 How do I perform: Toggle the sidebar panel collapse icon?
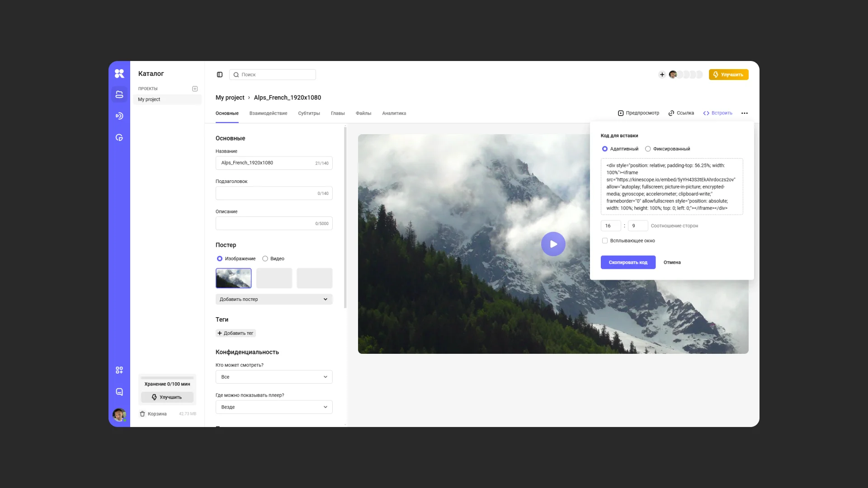[x=220, y=75]
